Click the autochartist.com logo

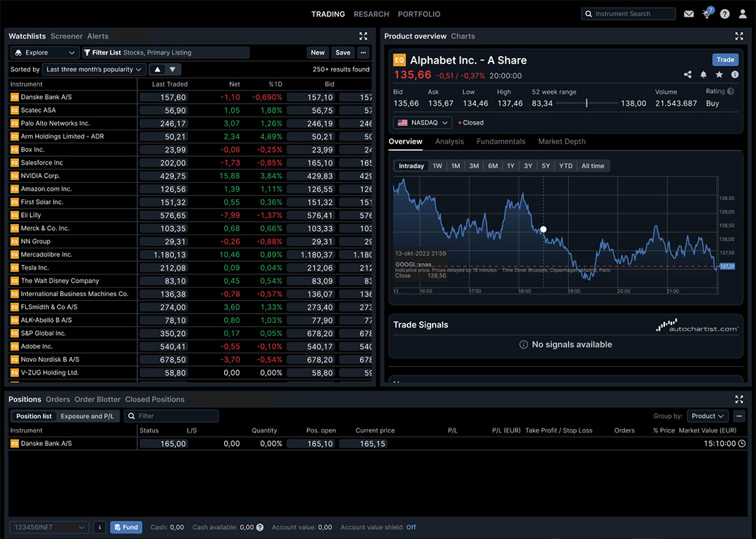point(696,325)
